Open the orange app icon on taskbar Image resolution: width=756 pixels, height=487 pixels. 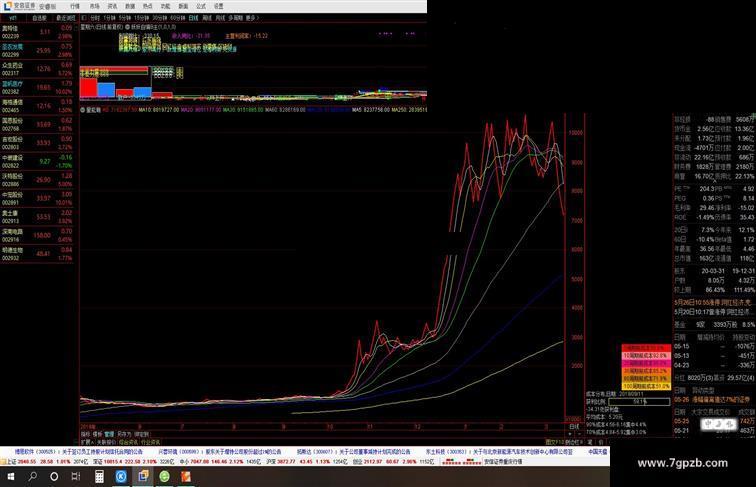(x=186, y=476)
